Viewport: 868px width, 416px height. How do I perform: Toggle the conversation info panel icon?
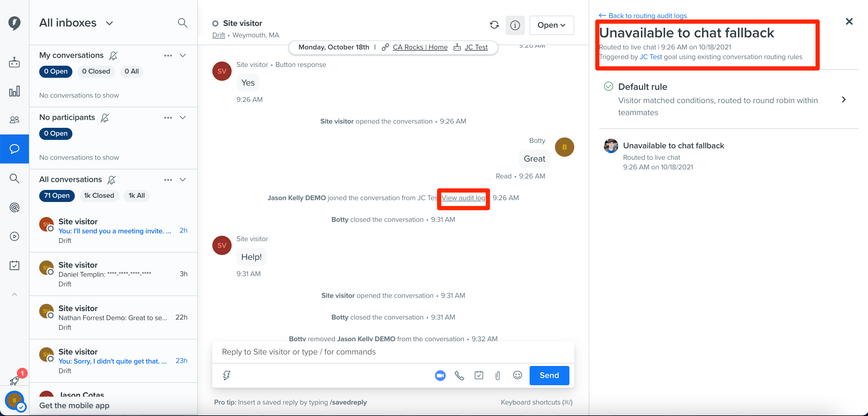(x=515, y=25)
